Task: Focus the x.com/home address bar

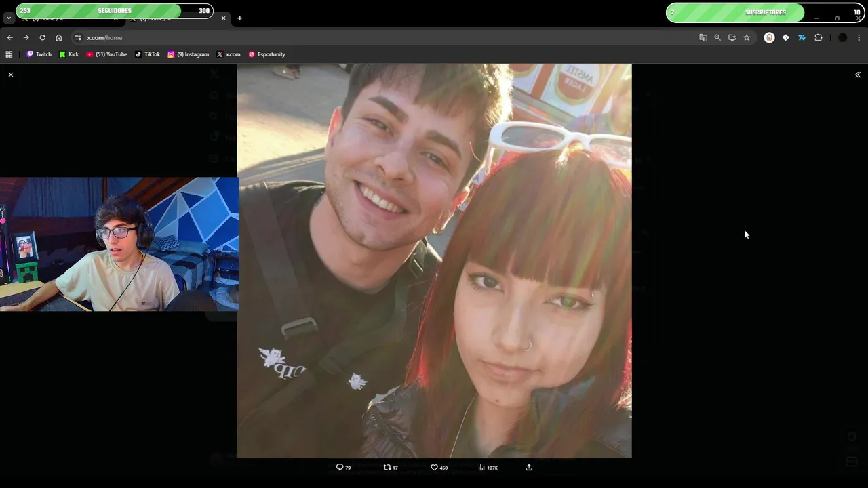Action: (387, 37)
